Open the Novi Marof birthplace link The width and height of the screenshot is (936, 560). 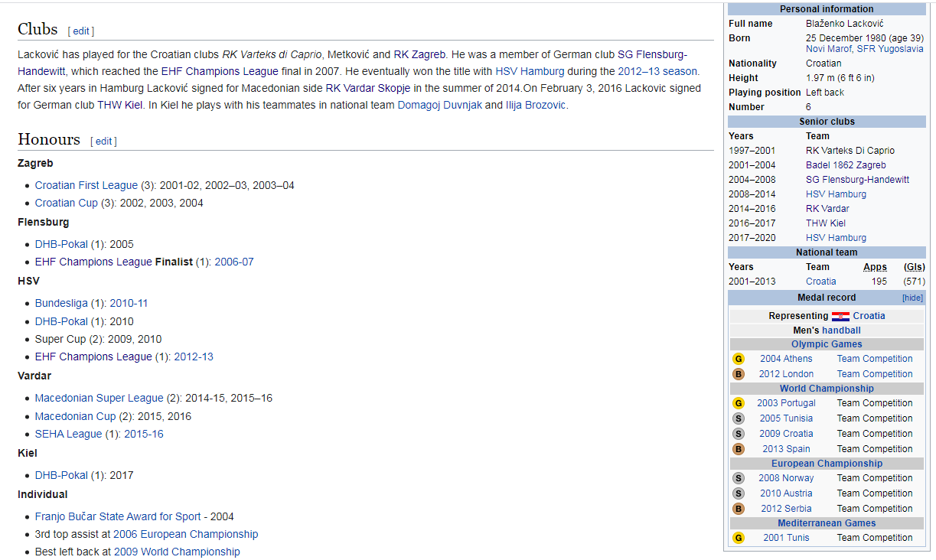tap(830, 49)
